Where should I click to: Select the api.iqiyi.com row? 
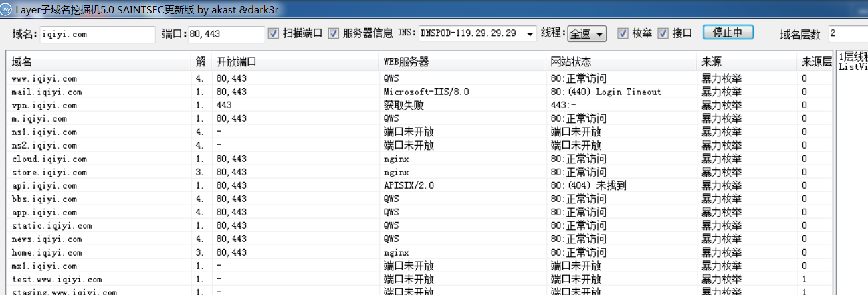click(x=419, y=185)
